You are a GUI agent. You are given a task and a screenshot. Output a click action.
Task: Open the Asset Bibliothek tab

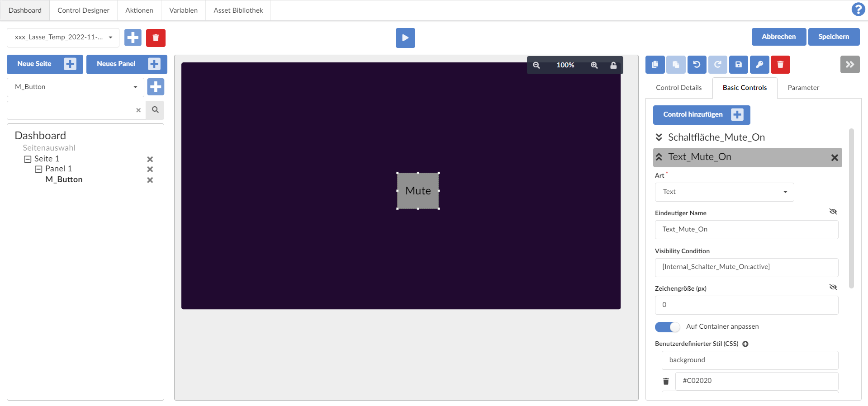(238, 10)
